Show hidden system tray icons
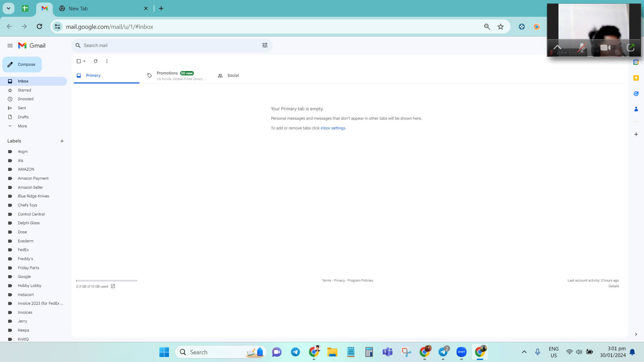The width and height of the screenshot is (644, 362). tap(524, 352)
